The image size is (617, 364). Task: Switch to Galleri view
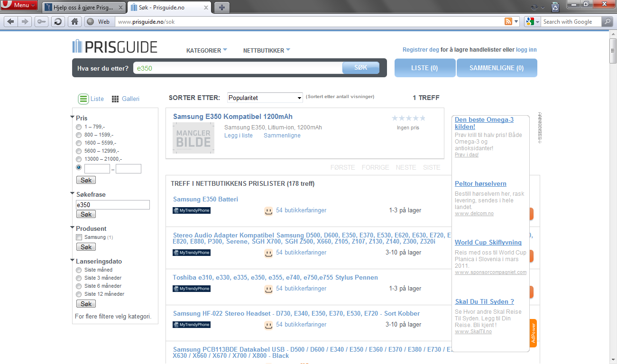(125, 99)
